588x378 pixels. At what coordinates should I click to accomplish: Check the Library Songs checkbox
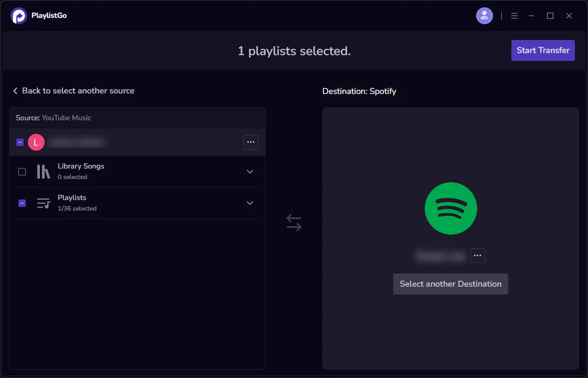(22, 172)
